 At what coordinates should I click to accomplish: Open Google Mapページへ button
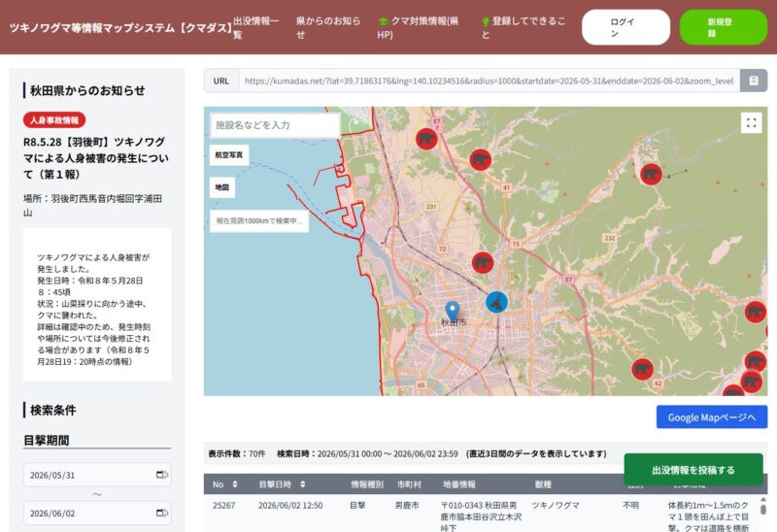pos(712,417)
